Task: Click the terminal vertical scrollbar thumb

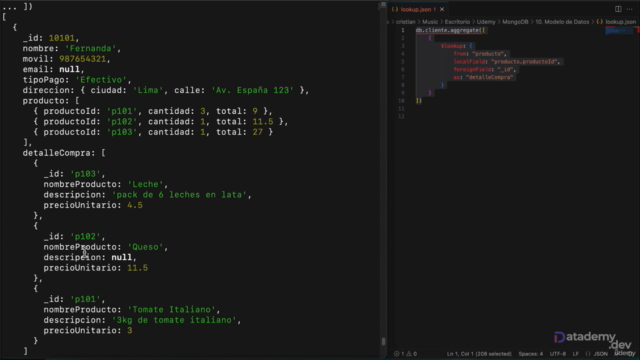Action: click(x=383, y=341)
